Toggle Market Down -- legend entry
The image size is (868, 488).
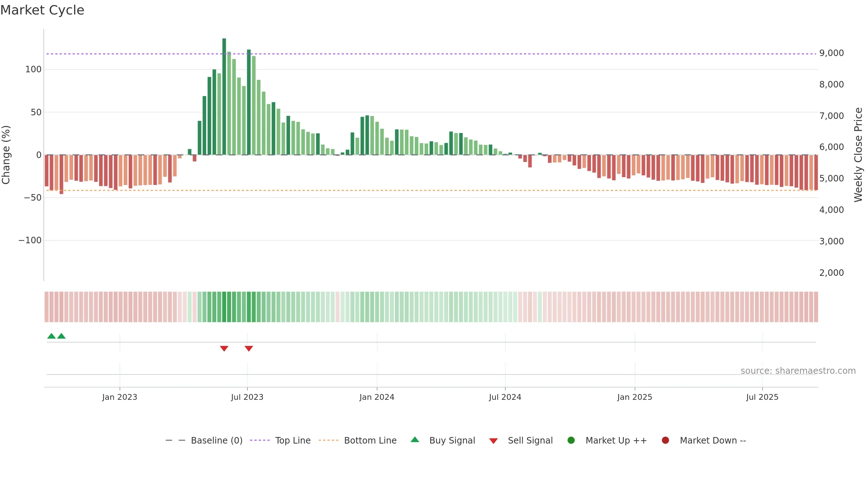tap(703, 440)
